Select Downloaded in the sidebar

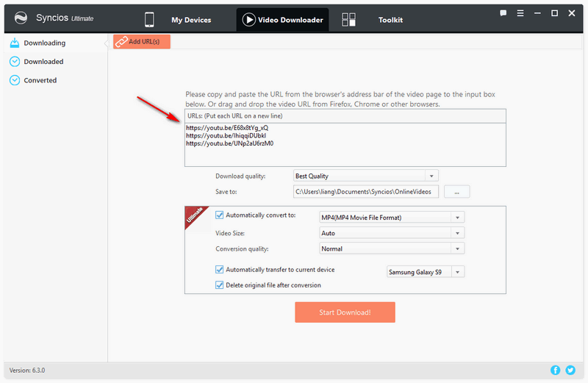coord(57,62)
